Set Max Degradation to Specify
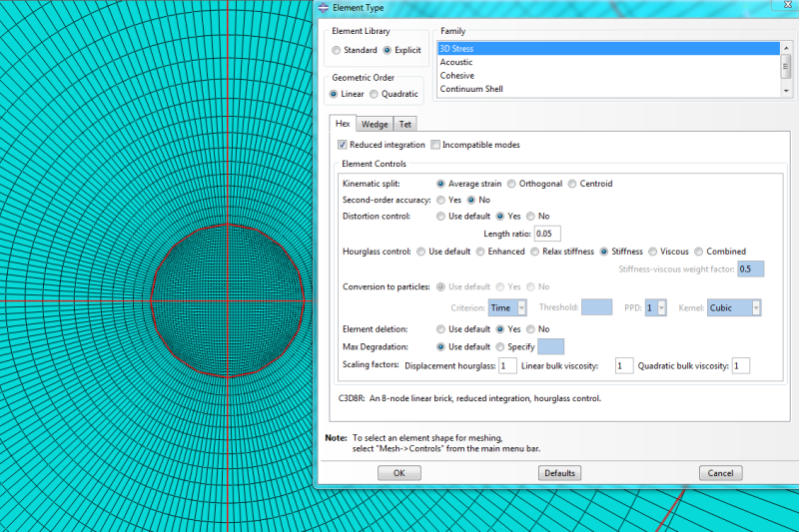This screenshot has height=532, width=799. click(500, 347)
